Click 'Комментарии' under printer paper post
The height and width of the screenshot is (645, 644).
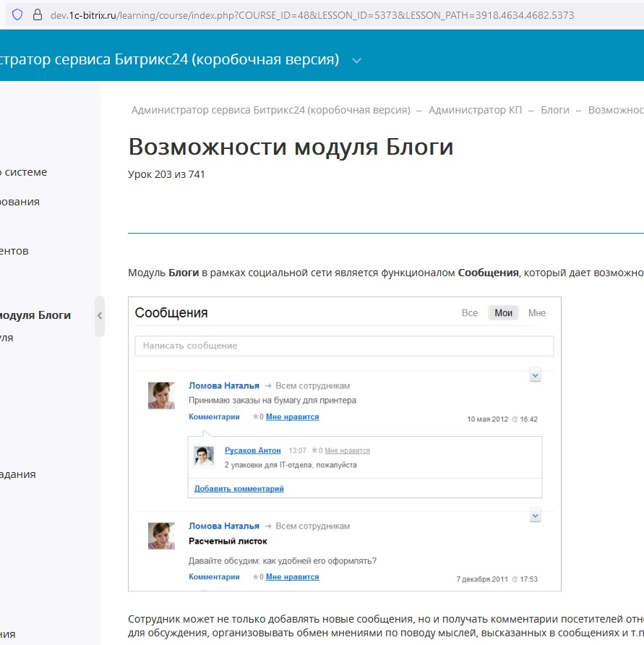pos(214,417)
